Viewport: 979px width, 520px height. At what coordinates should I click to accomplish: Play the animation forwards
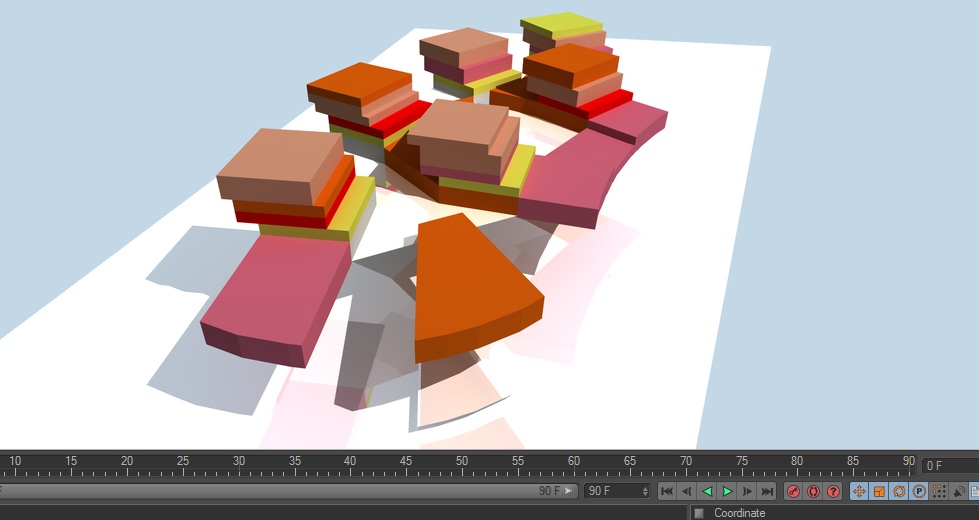727,491
